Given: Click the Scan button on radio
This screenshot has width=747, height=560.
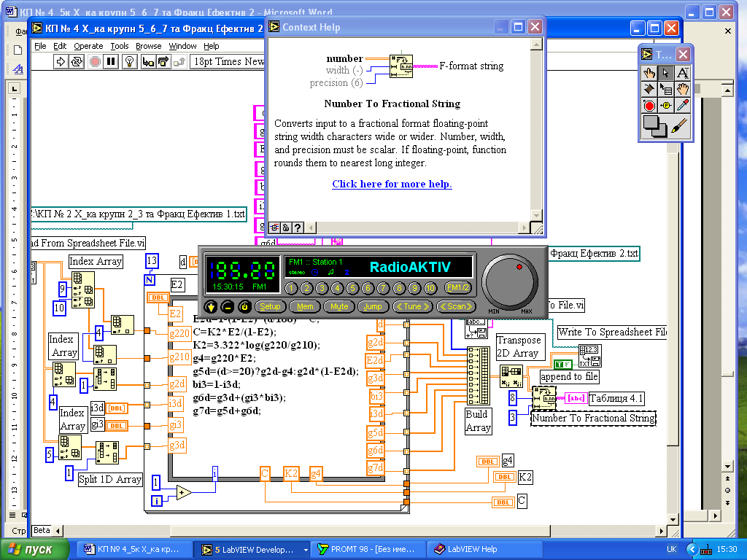Looking at the screenshot, I should [x=456, y=307].
